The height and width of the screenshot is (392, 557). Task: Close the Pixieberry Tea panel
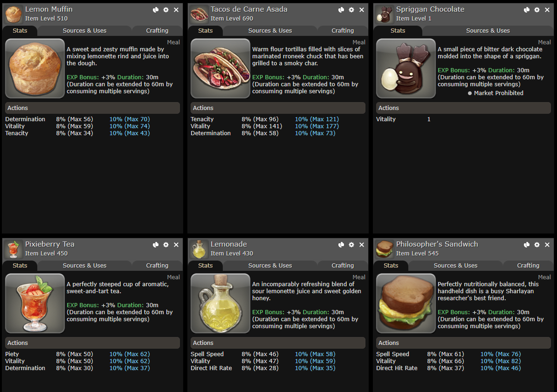click(176, 245)
